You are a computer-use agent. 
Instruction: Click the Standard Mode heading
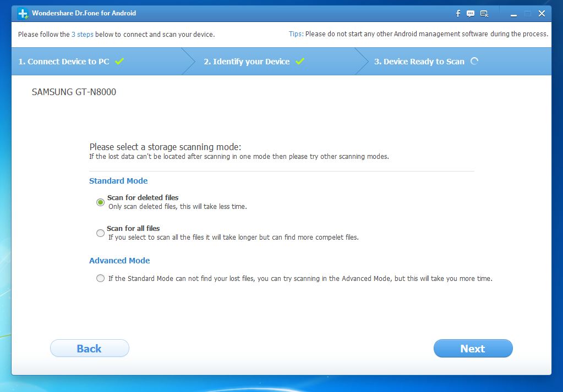click(118, 181)
